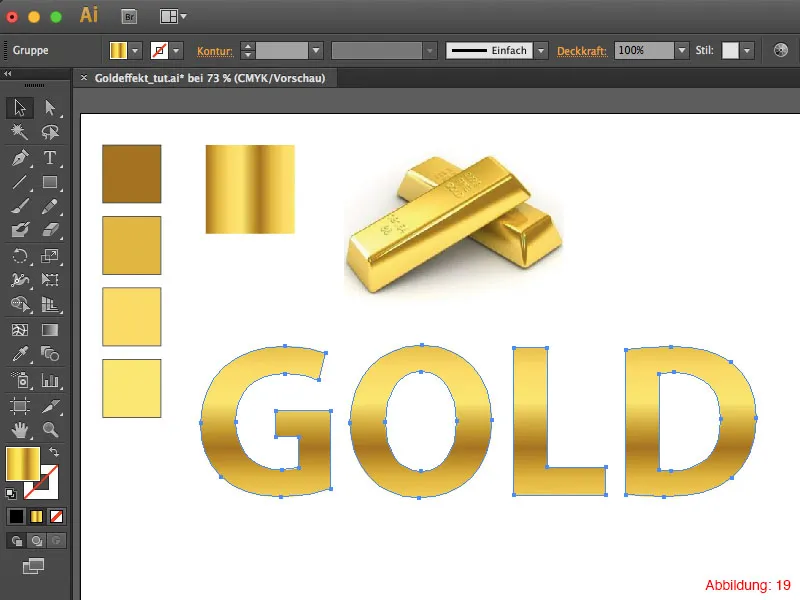Open Adobe Bridge via Br button
The image size is (800, 600).
point(129,16)
